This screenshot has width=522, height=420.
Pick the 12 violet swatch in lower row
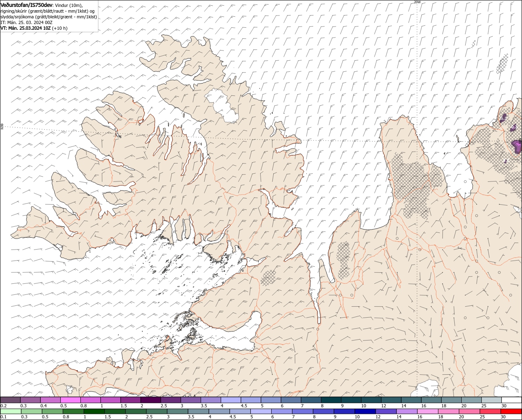[x=386, y=411]
